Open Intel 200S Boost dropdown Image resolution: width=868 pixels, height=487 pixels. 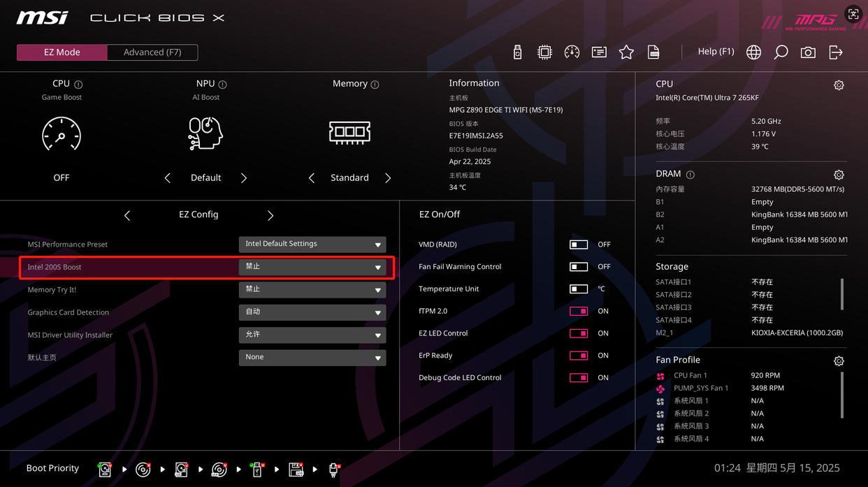(312, 267)
